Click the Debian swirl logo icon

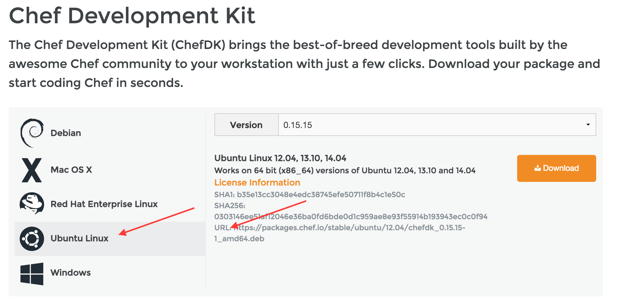pos(32,132)
